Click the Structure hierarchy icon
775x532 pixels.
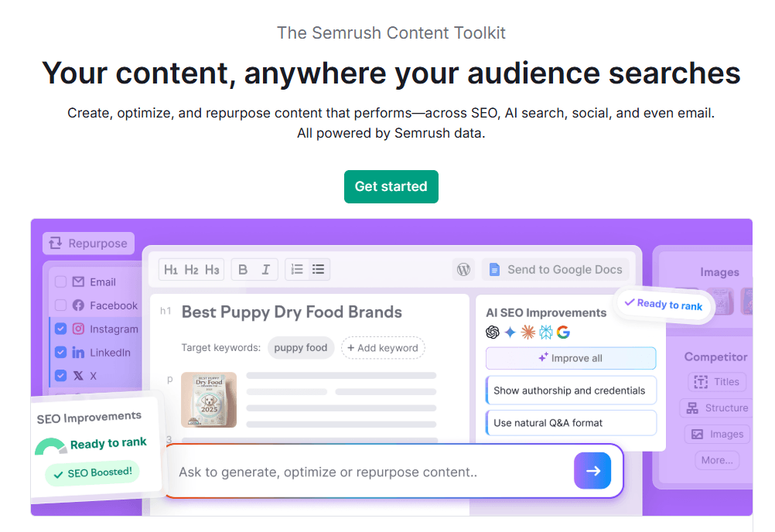(692, 408)
